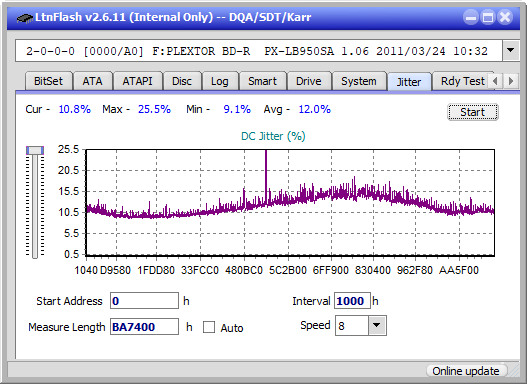Click the x-axis label 480BC0

click(244, 270)
